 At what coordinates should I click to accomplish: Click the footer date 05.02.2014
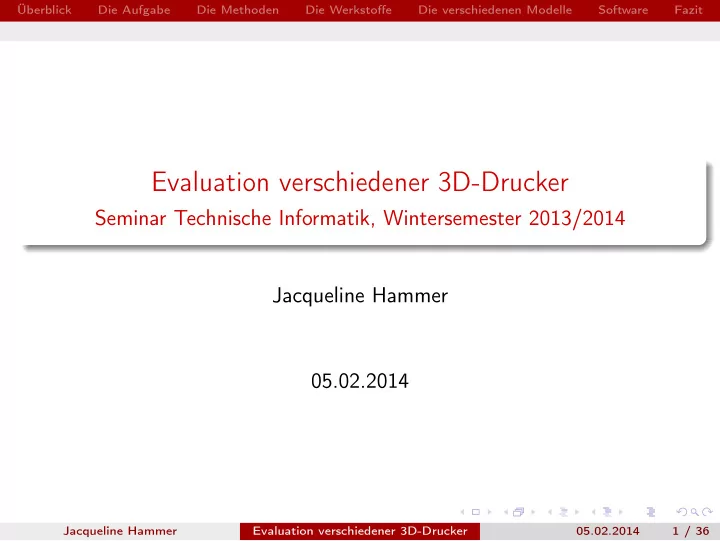click(x=608, y=531)
